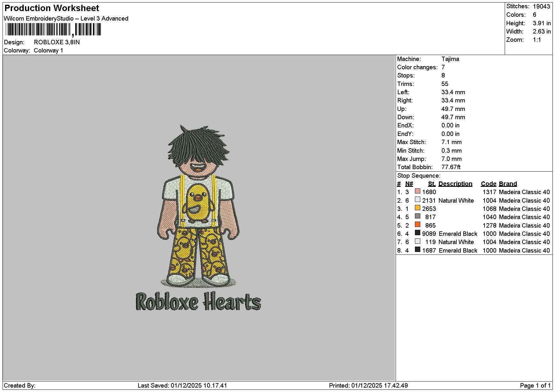Screen dimensions: 555x392
Task: Select the orange swatch beside stitch count 865
Action: pos(417,225)
